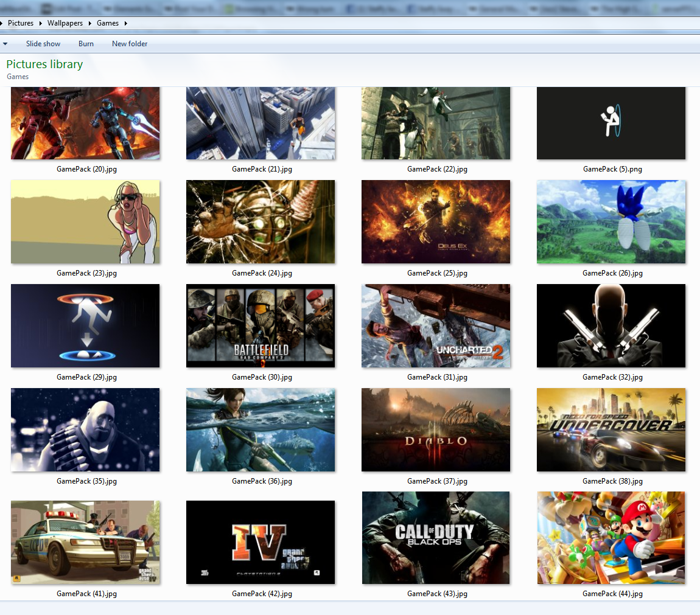Select GamePack (44).jpg Mario thumbnail

point(611,538)
